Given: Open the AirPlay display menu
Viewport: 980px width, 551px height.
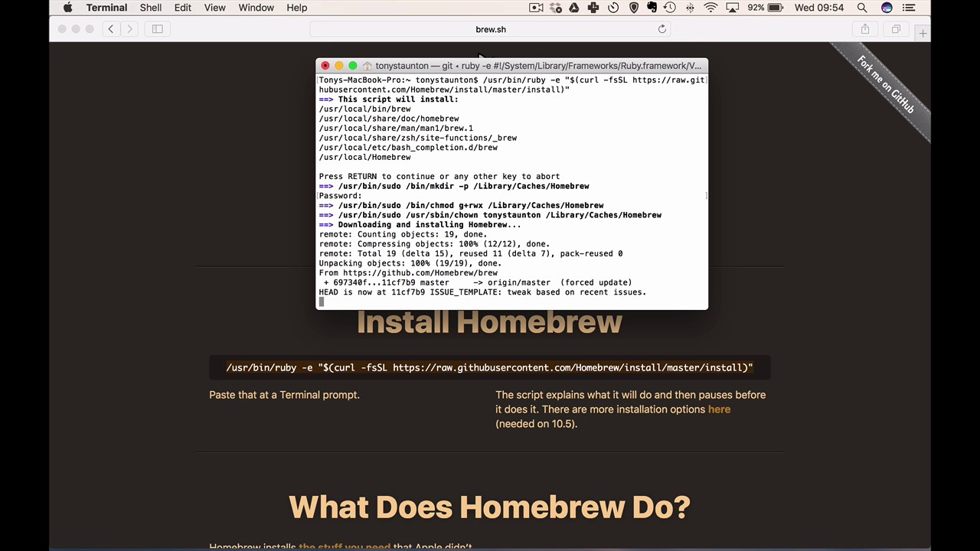Looking at the screenshot, I should coord(733,8).
